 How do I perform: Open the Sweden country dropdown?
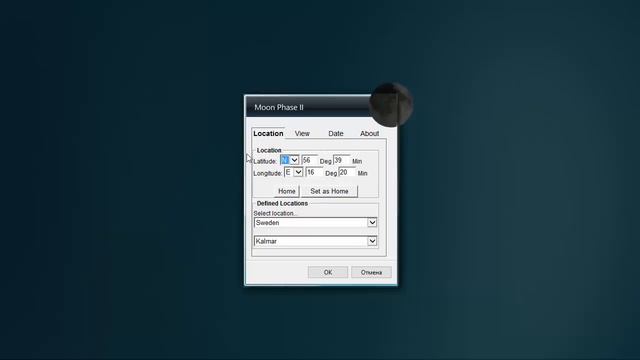click(315, 222)
